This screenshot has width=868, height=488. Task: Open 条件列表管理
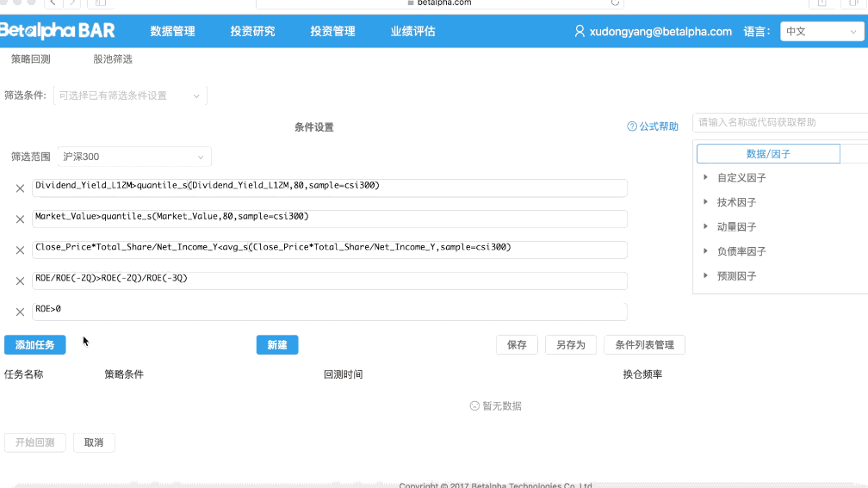(644, 345)
